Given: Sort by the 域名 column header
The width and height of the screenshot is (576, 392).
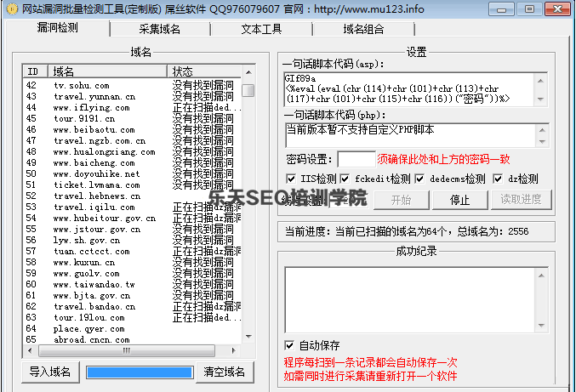Looking at the screenshot, I should (107, 71).
